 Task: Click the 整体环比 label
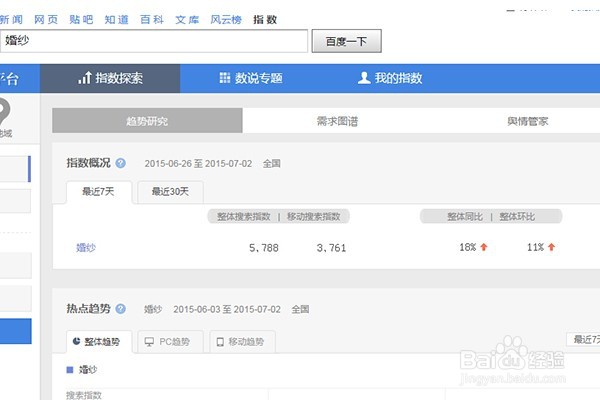517,217
